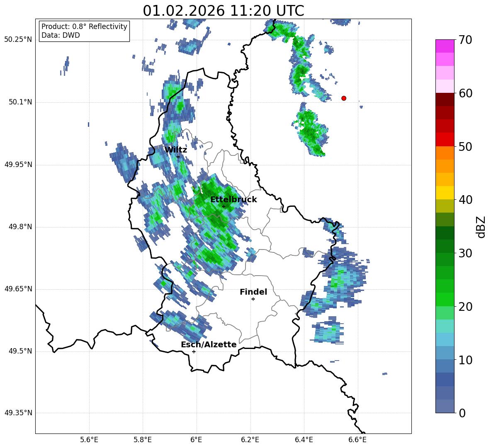
Task: Click the Data: DWD text
Action: pos(61,35)
